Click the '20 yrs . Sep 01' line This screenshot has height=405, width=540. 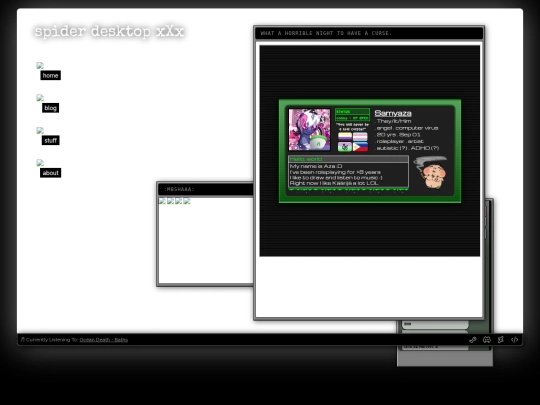pos(398,135)
